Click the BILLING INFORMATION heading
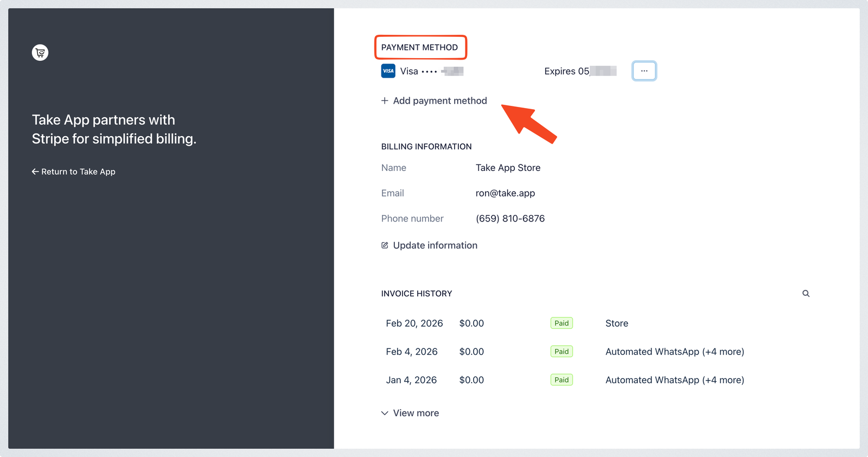868x457 pixels. [x=426, y=147]
